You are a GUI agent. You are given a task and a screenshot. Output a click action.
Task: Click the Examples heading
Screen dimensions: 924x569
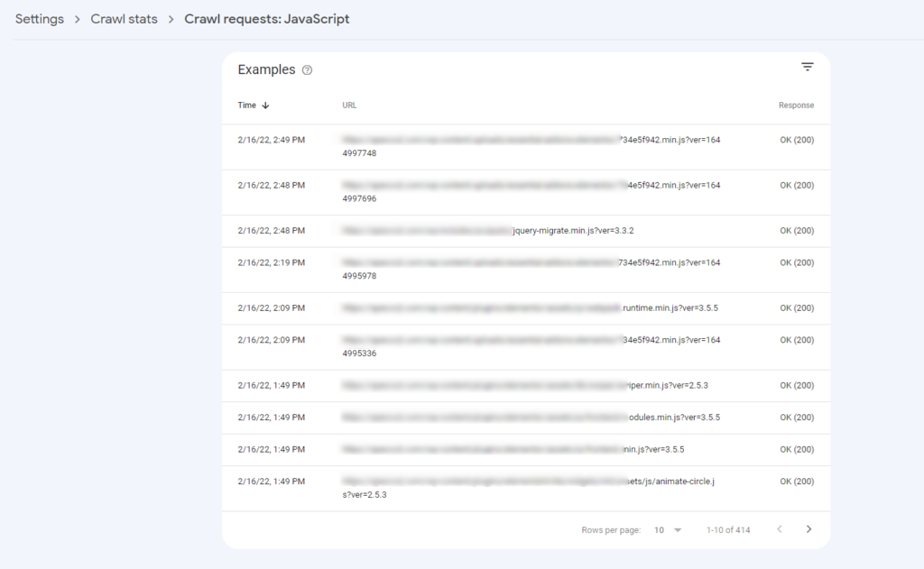266,69
